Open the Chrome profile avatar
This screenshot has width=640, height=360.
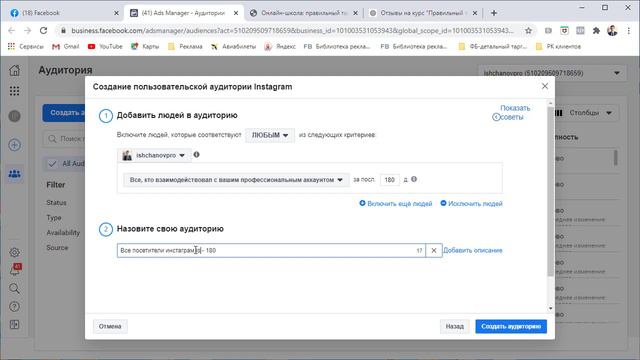pos(612,31)
